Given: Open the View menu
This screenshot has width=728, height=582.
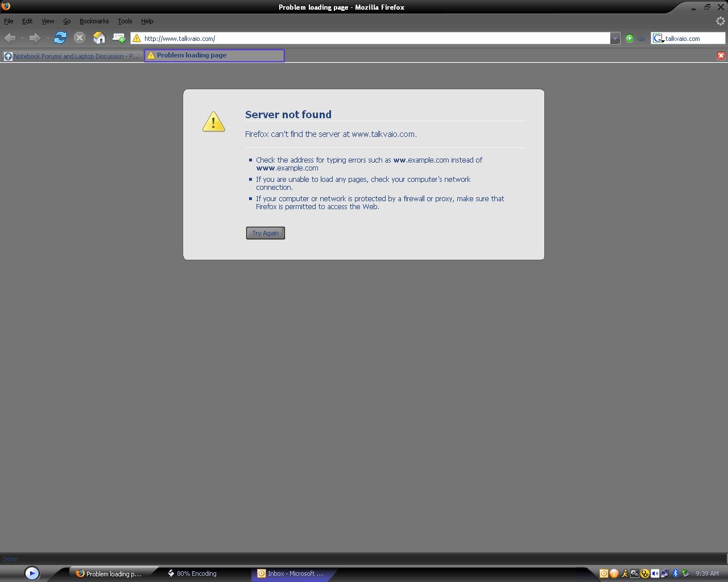Looking at the screenshot, I should click(48, 21).
